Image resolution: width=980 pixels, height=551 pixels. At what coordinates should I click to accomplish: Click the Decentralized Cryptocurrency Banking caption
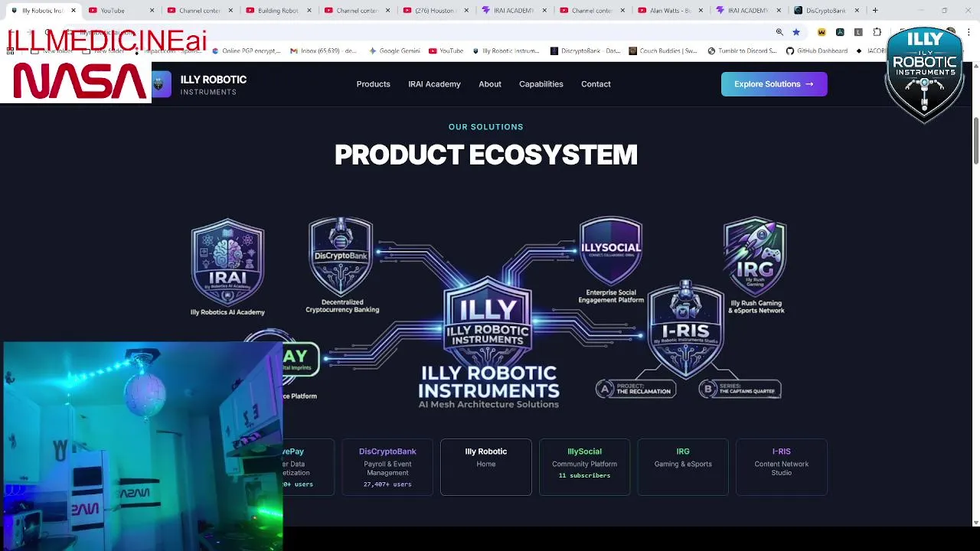[342, 306]
